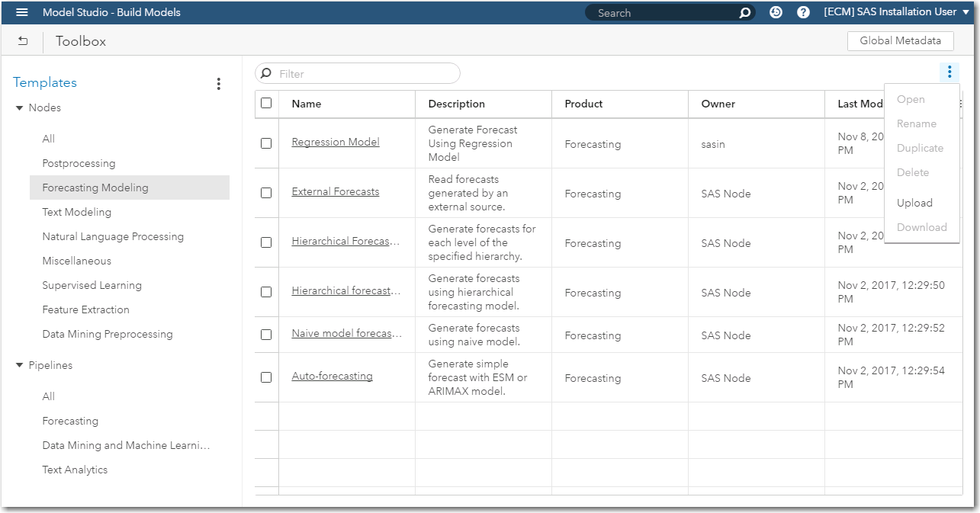Click the back navigation arrow beside Toolbox
980x513 pixels.
coord(22,40)
